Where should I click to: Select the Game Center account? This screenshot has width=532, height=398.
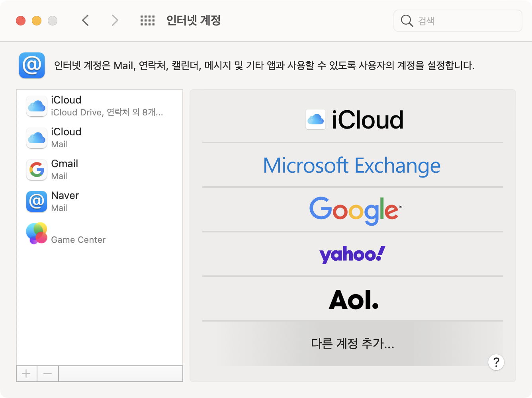[x=100, y=233]
